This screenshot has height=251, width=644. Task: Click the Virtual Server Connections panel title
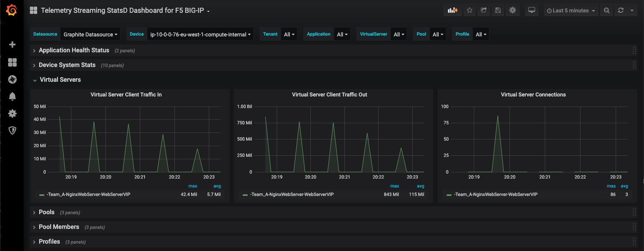pos(533,95)
